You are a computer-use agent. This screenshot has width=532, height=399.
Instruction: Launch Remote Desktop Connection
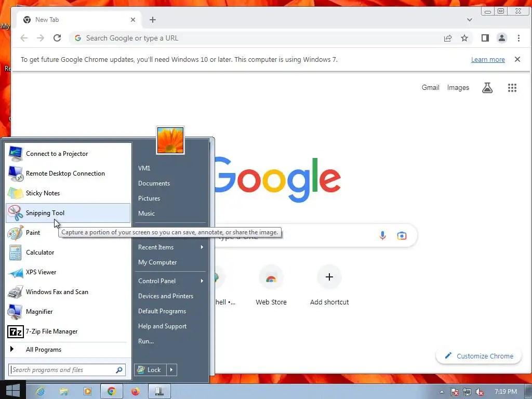68,174
